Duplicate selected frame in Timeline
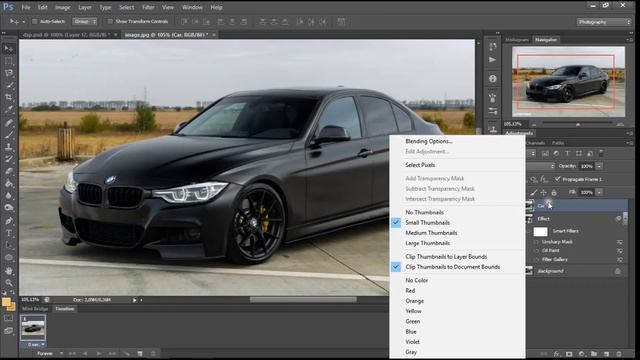Screen dimensions: 640x360 [x=140, y=353]
